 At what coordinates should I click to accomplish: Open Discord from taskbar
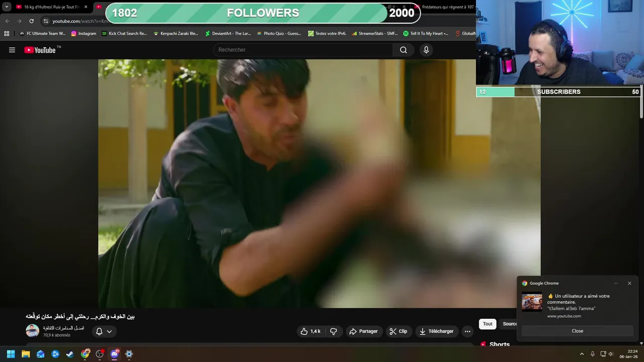[115, 354]
